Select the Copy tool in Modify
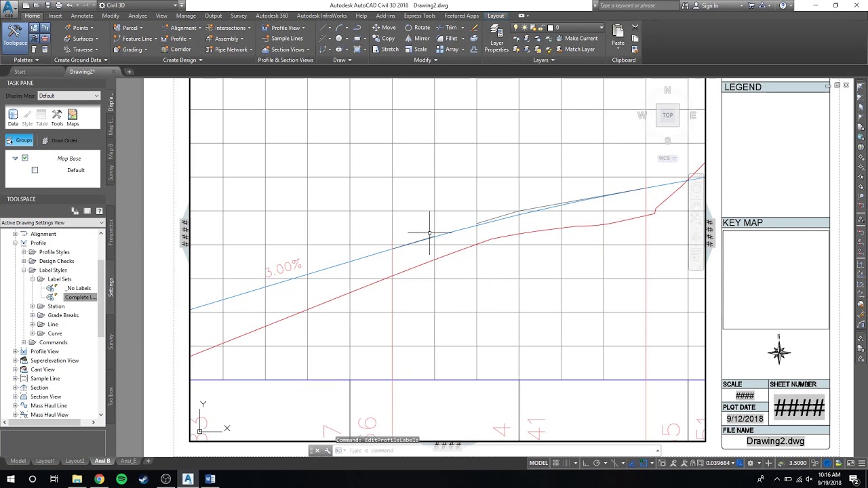This screenshot has height=488, width=868. click(x=383, y=39)
